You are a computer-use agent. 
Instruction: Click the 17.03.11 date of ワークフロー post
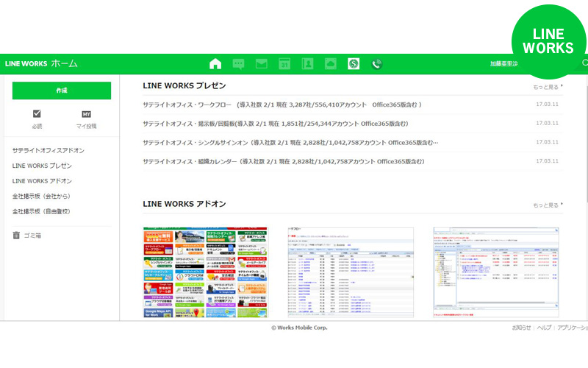[x=547, y=104]
